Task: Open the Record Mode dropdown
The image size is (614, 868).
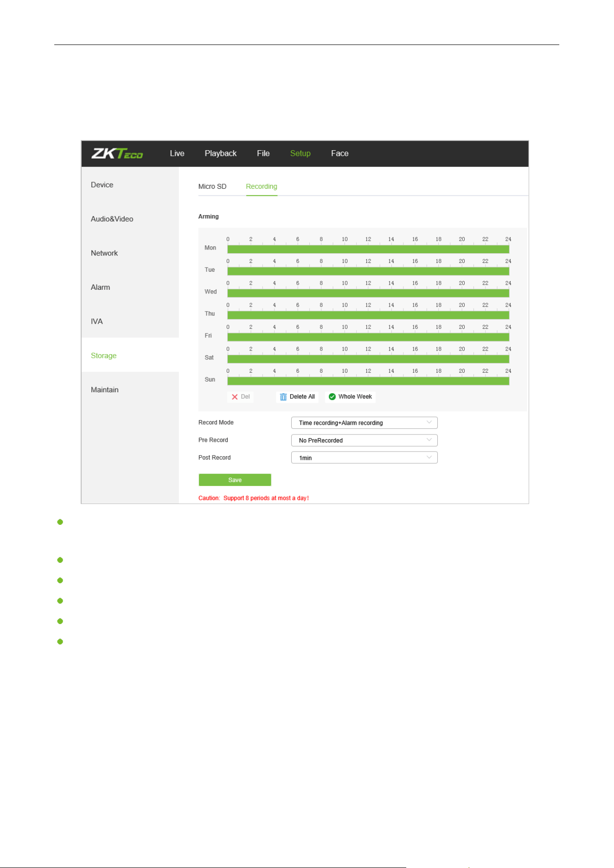Action: click(365, 423)
